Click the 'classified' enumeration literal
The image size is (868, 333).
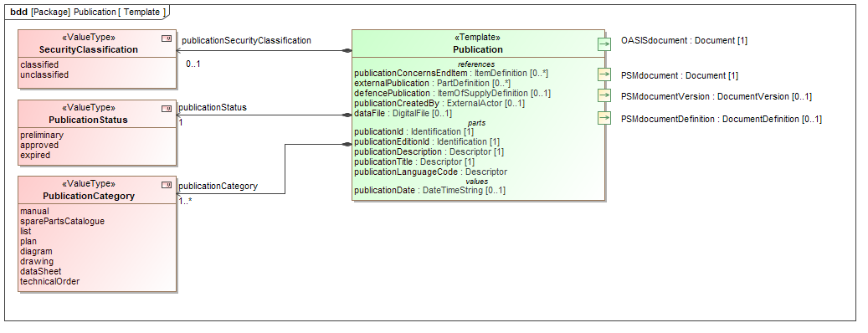[x=39, y=64]
